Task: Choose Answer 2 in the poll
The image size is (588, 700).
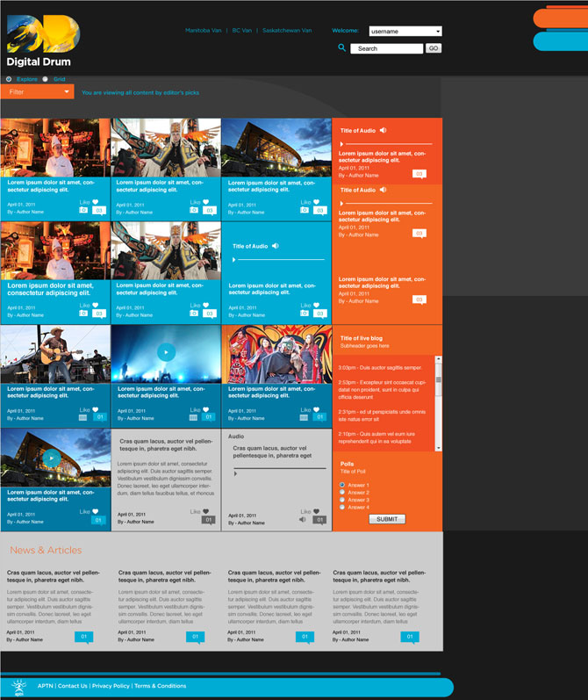Action: [342, 492]
